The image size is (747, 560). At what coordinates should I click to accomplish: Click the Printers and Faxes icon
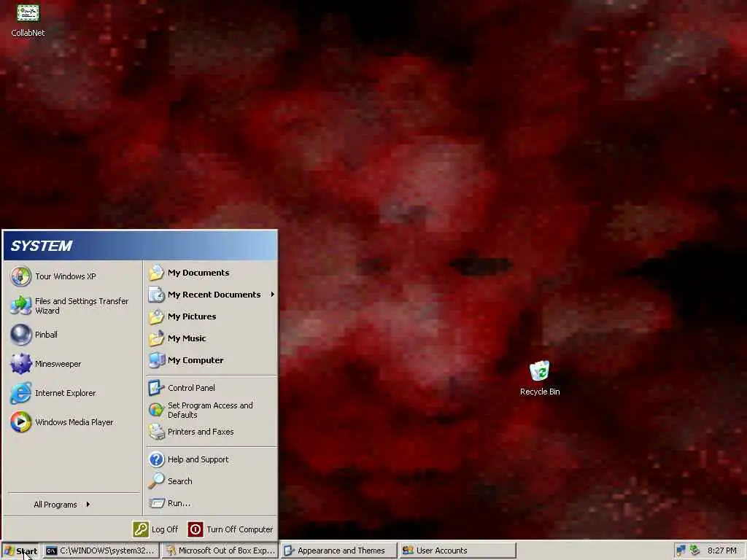156,432
